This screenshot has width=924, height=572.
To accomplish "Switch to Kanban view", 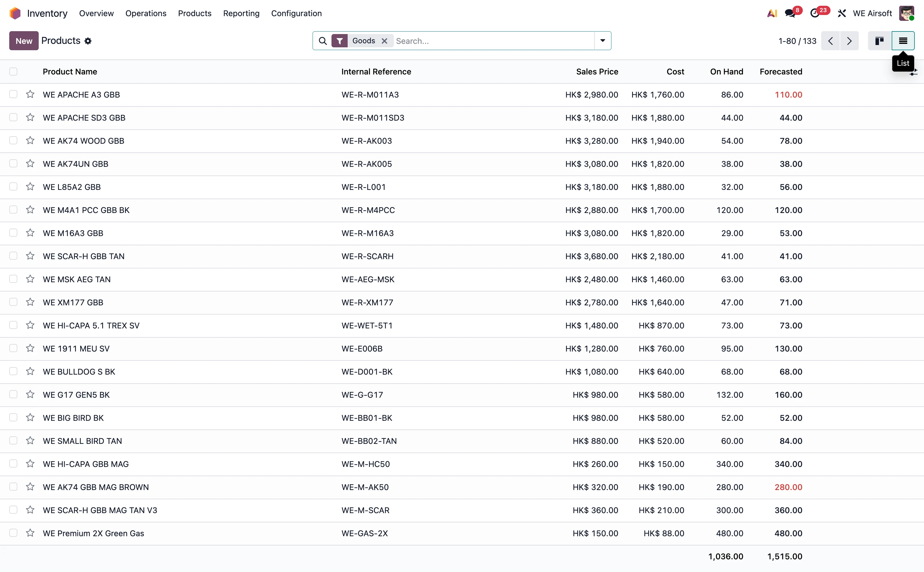I will [x=879, y=41].
